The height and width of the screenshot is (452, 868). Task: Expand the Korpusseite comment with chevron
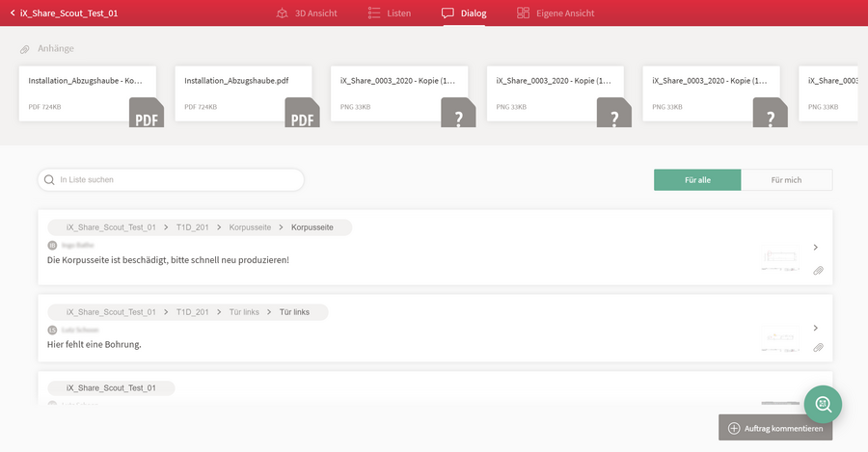(x=815, y=248)
